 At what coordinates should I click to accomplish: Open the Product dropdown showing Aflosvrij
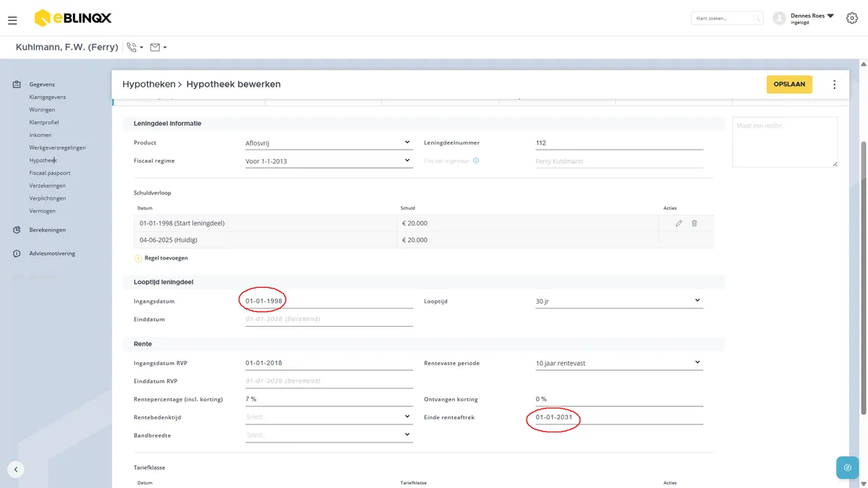pos(328,142)
